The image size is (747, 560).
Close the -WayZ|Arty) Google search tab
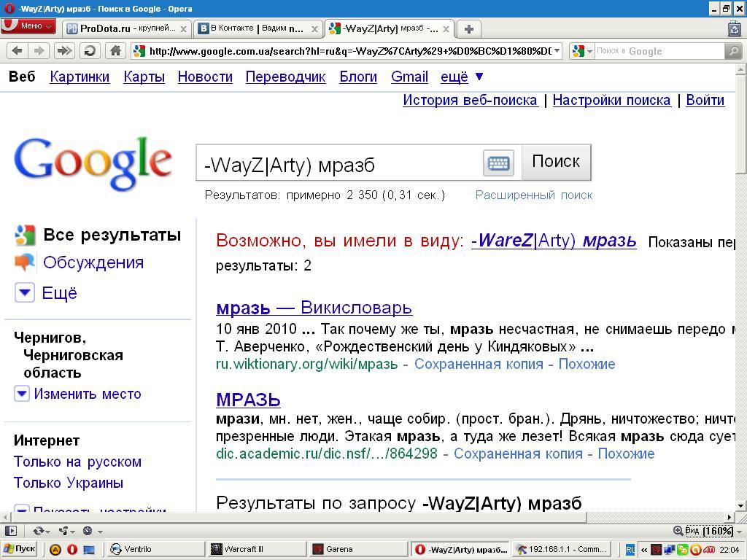[446, 29]
